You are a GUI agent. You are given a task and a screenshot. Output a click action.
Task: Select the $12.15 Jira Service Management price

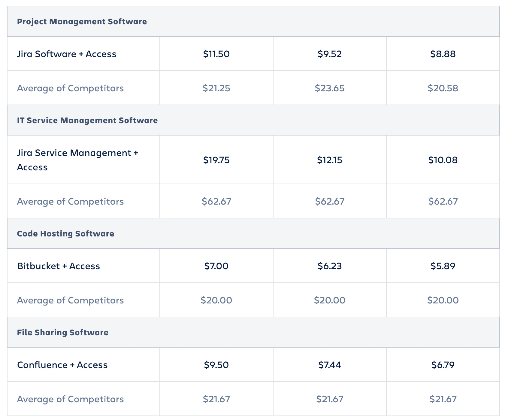tap(330, 160)
